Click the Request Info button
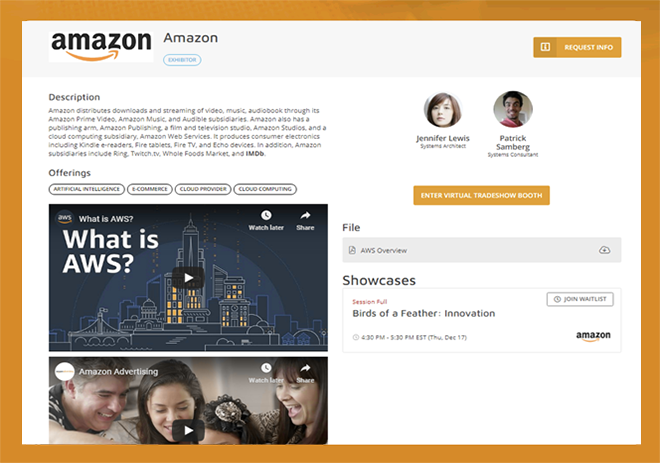The image size is (660, 463). tap(577, 47)
